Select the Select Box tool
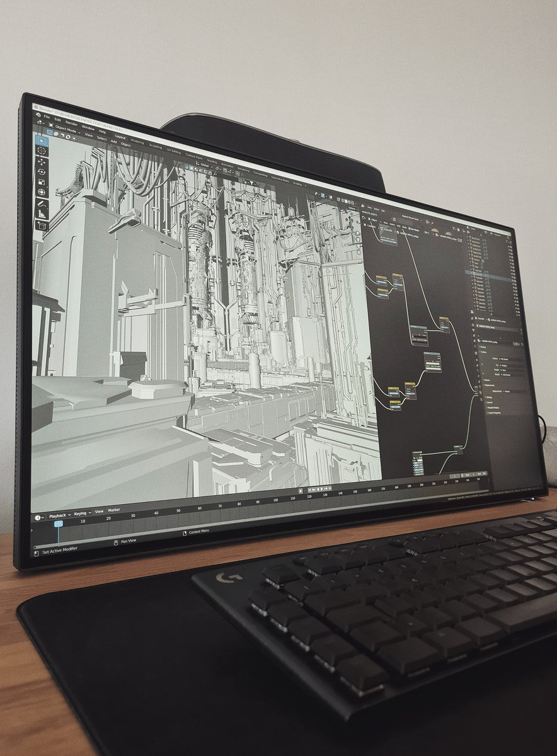 coord(42,141)
